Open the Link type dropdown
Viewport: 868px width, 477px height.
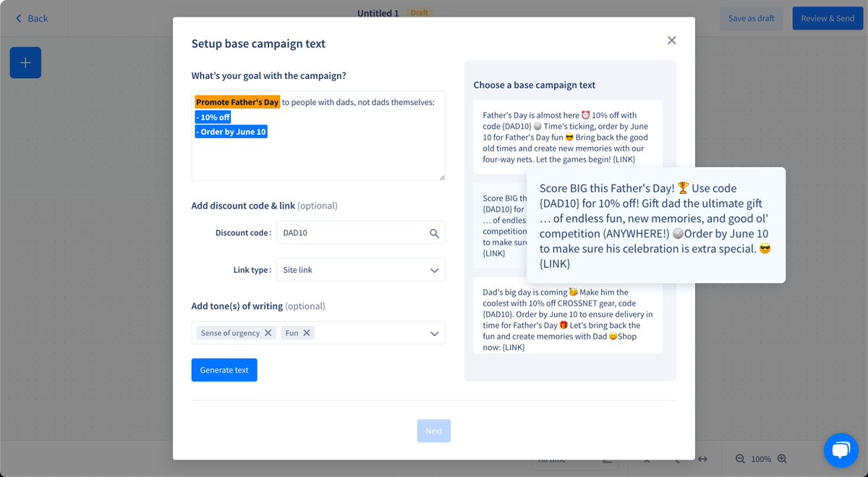click(360, 270)
